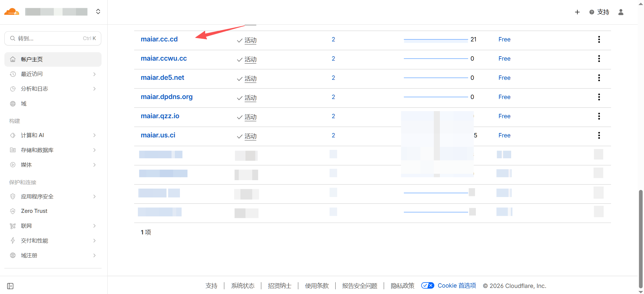Open three-dot menu for maiar.cc.cd
Image resolution: width=644 pixels, height=294 pixels.
pos(599,39)
